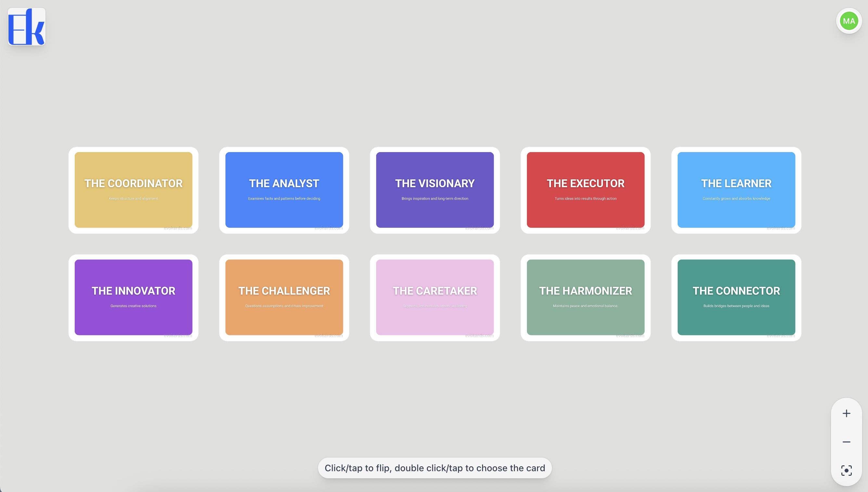868x492 pixels.
Task: Flip The Learner card
Action: click(x=736, y=189)
